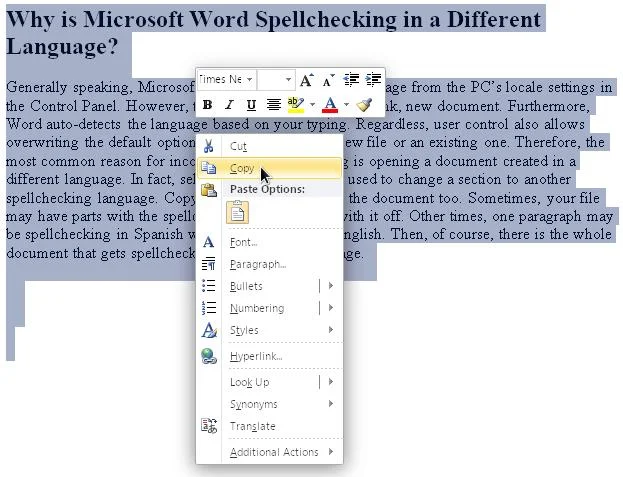Image resolution: width=623 pixels, height=477 pixels.
Task: Open the Additional Actions submenu
Action: pyautogui.click(x=269, y=452)
